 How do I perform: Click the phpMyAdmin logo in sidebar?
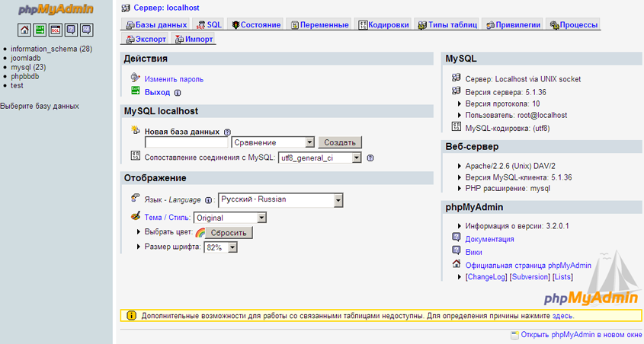[56, 9]
